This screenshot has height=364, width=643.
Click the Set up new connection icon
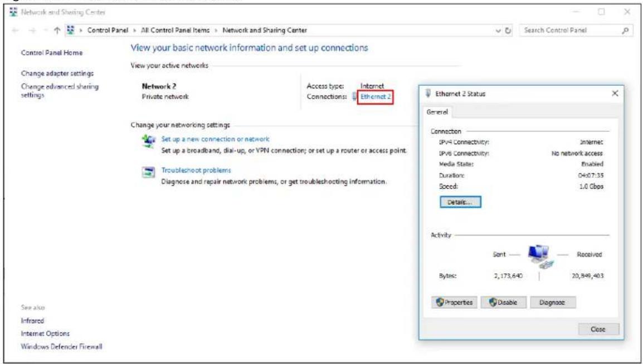148,141
